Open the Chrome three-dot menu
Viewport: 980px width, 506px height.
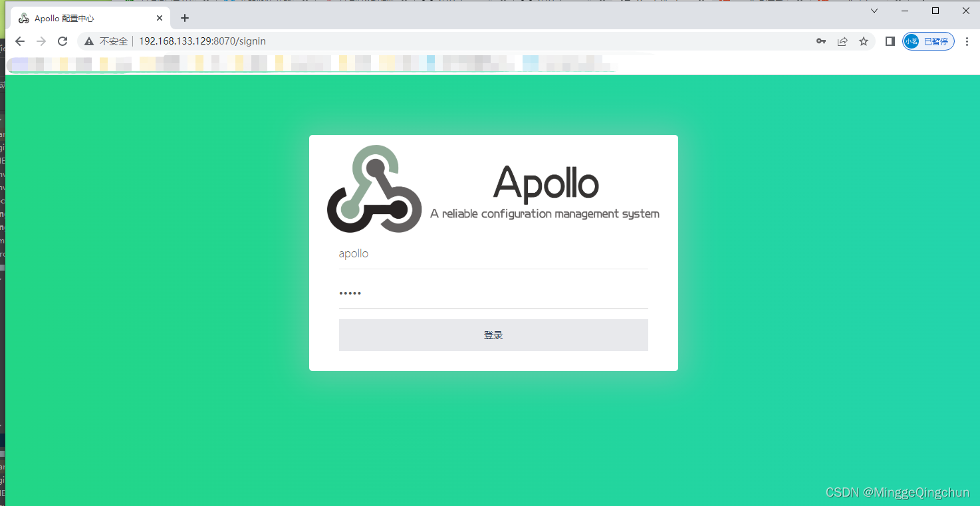[967, 41]
